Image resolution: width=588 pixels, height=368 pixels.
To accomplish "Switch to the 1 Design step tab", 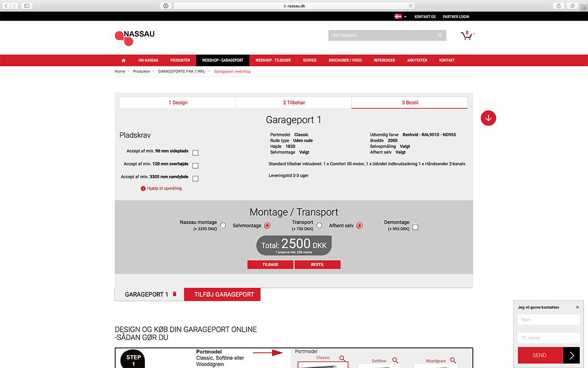I will (x=177, y=103).
